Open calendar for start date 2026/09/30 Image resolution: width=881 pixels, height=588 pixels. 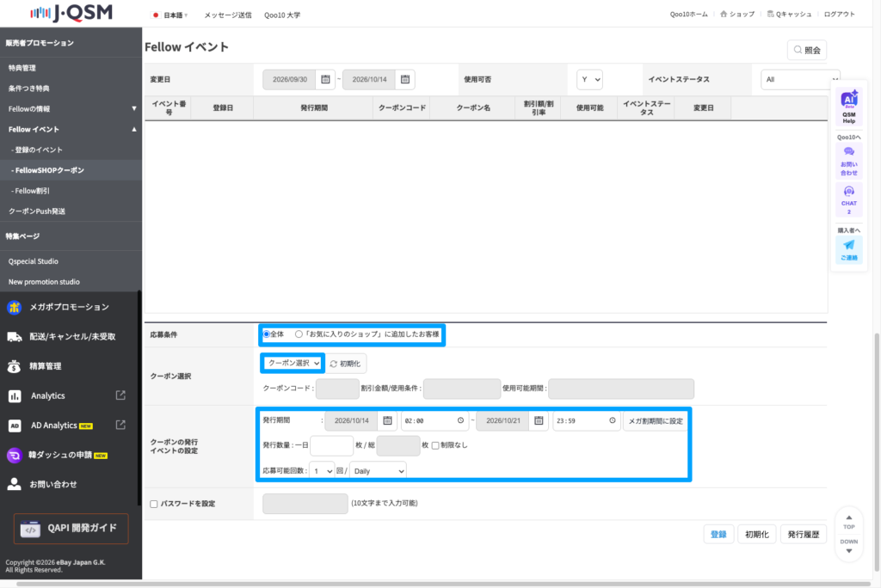(x=325, y=79)
